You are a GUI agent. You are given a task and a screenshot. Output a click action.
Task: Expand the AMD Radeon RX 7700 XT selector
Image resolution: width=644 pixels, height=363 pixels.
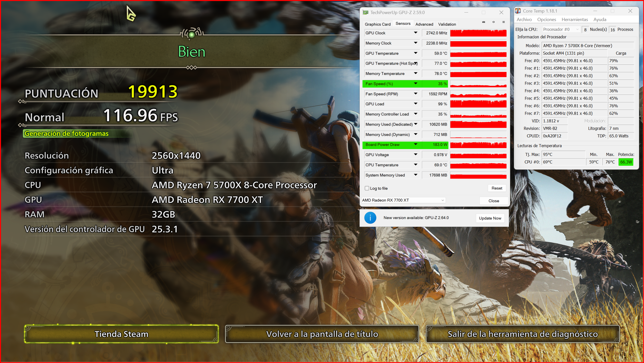(403, 200)
